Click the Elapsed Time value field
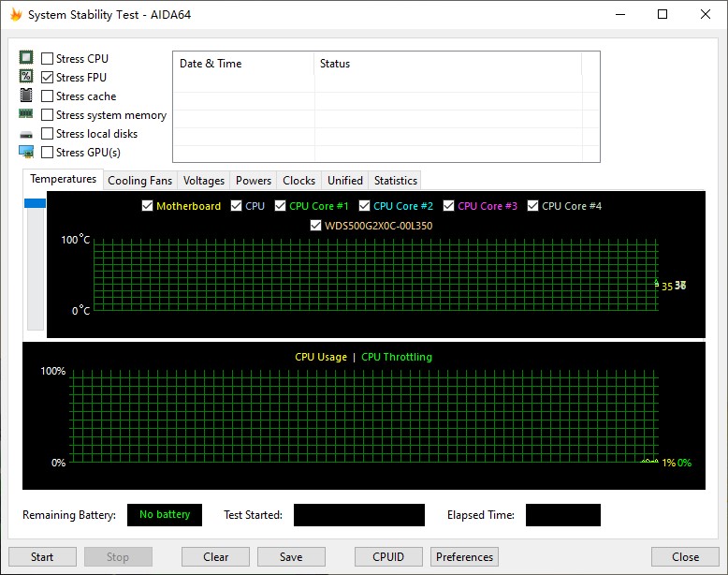Image resolution: width=728 pixels, height=575 pixels. click(563, 514)
